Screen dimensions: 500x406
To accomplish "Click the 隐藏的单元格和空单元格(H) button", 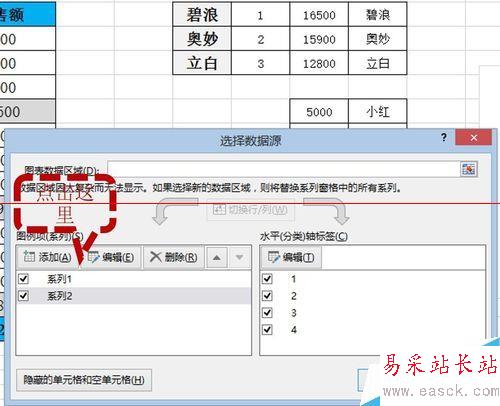I will pos(84,380).
